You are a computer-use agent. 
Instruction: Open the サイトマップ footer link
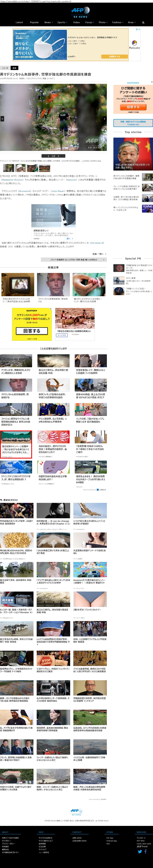click(43, 849)
